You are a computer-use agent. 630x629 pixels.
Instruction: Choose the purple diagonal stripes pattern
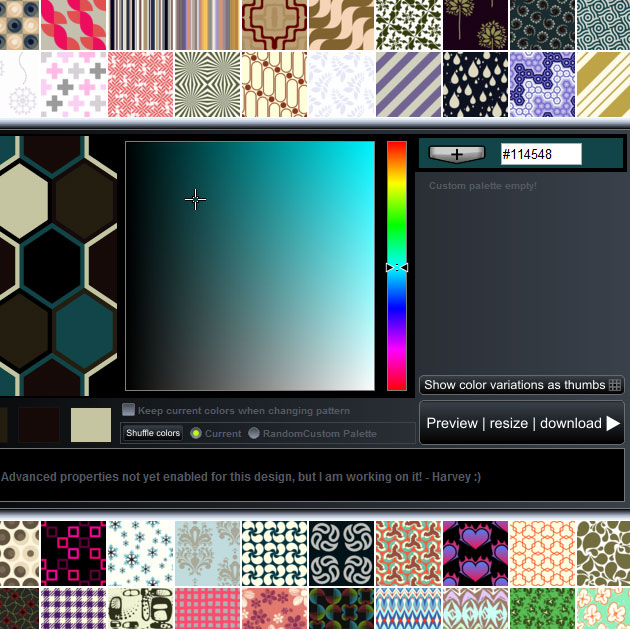click(409, 84)
